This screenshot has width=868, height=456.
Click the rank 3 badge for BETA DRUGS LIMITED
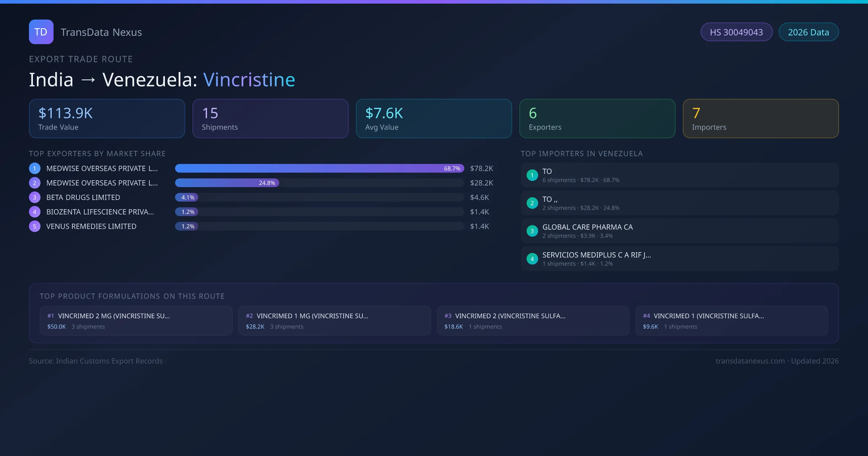click(34, 197)
